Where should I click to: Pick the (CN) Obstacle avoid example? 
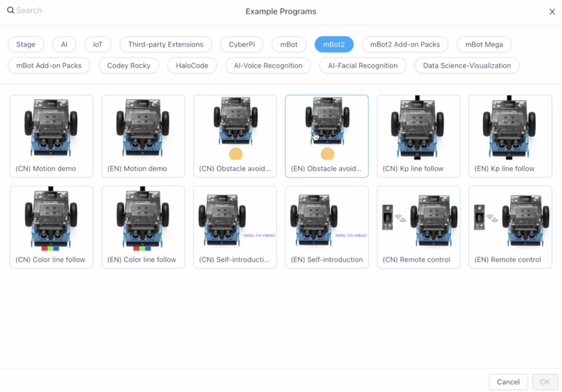coord(235,136)
